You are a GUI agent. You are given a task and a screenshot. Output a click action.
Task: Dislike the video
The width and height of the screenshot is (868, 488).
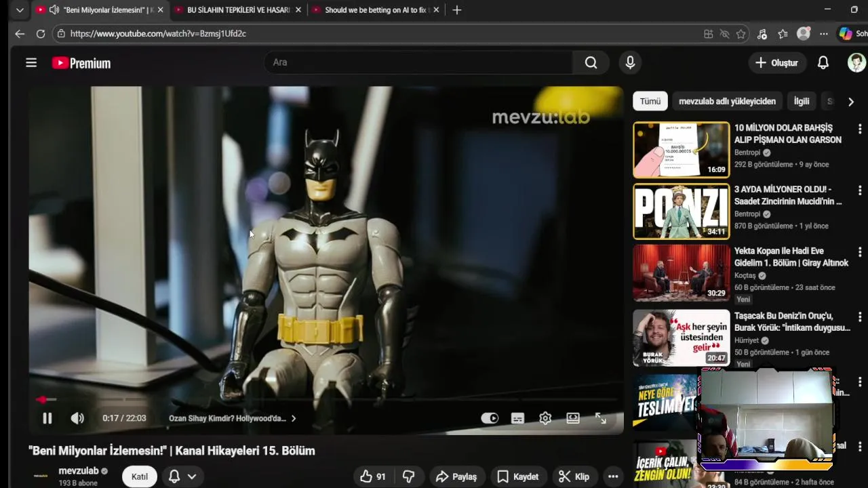(408, 476)
